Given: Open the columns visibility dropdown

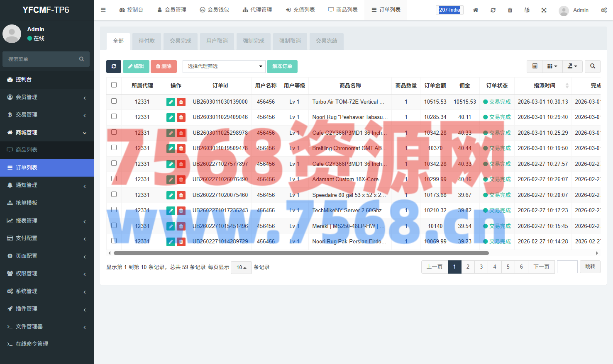Looking at the screenshot, I should 552,66.
